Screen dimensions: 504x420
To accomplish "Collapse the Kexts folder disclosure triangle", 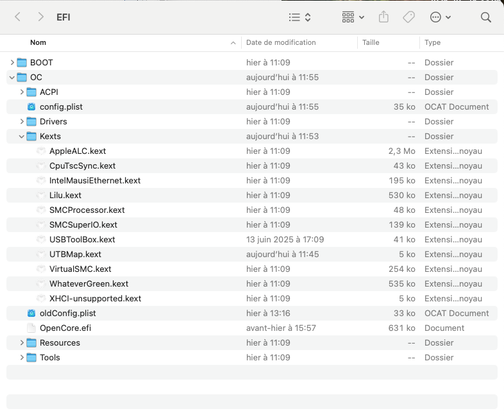I will 22,137.
